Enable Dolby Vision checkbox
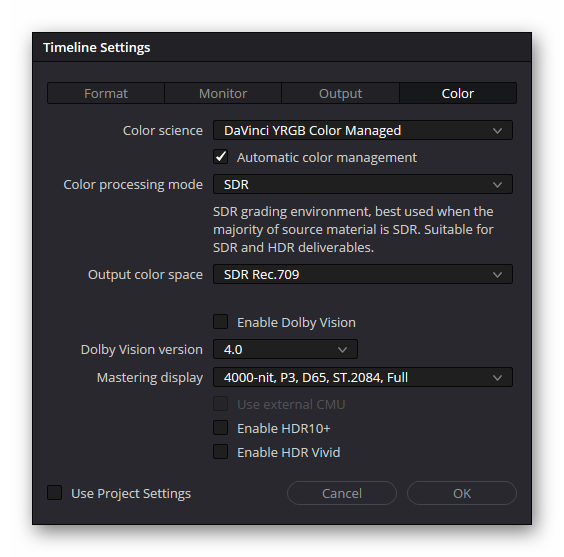The width and height of the screenshot is (564, 557). [x=220, y=322]
